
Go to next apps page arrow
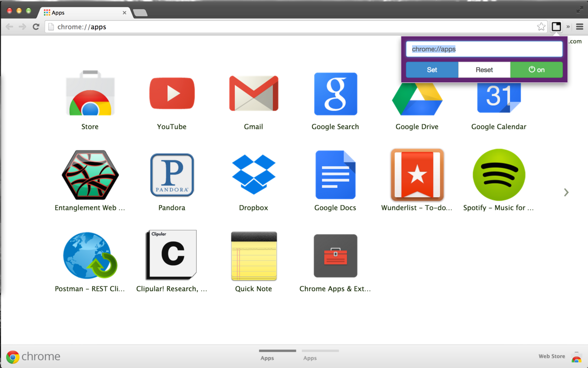566,192
